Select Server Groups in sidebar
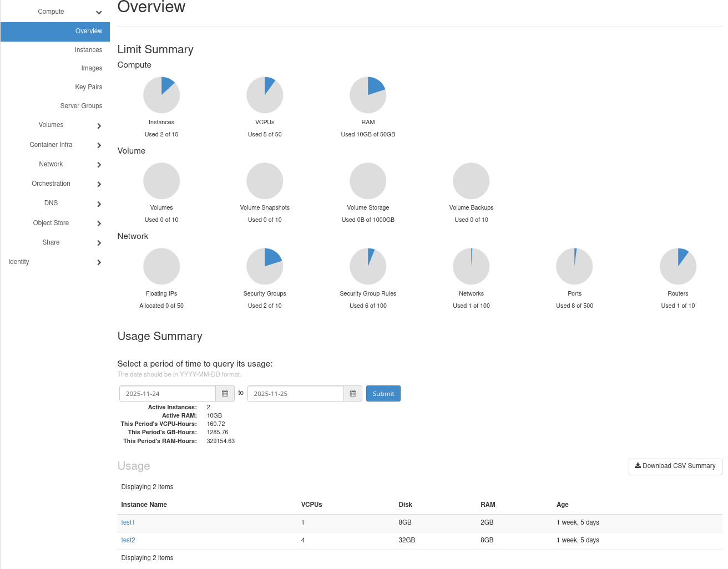The width and height of the screenshot is (728, 569). pyautogui.click(x=81, y=106)
